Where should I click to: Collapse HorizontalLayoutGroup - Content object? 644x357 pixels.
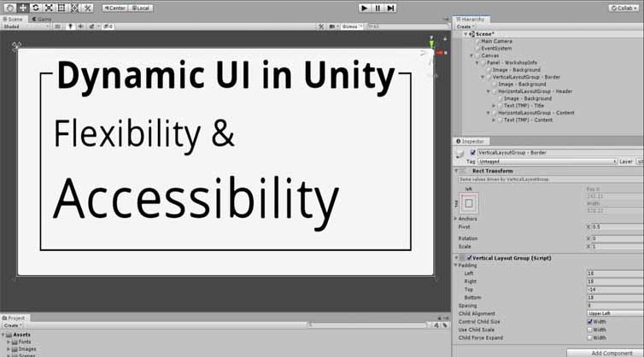(x=489, y=113)
